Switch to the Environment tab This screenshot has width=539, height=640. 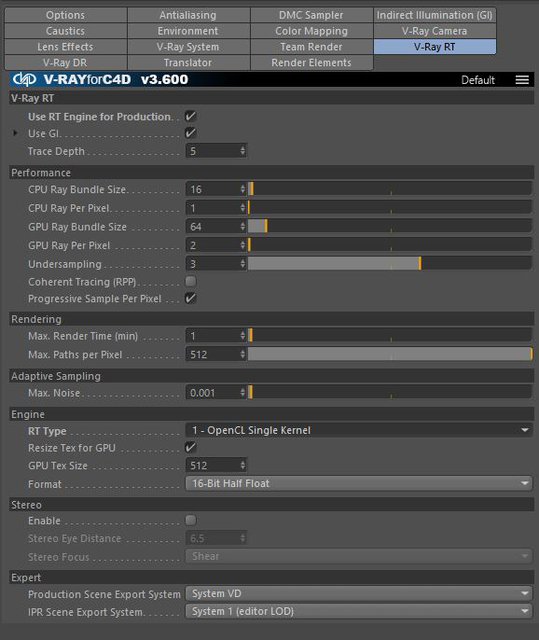click(189, 31)
